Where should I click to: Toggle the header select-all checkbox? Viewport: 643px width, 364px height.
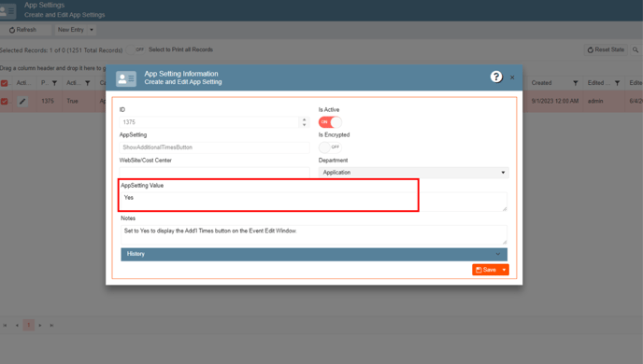(x=4, y=83)
